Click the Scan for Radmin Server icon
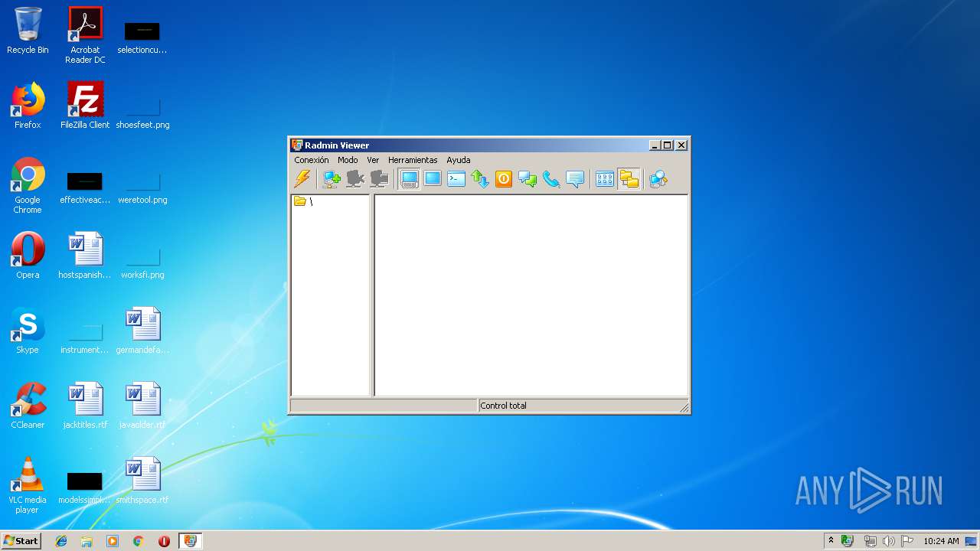This screenshot has height=551, width=980. (658, 179)
